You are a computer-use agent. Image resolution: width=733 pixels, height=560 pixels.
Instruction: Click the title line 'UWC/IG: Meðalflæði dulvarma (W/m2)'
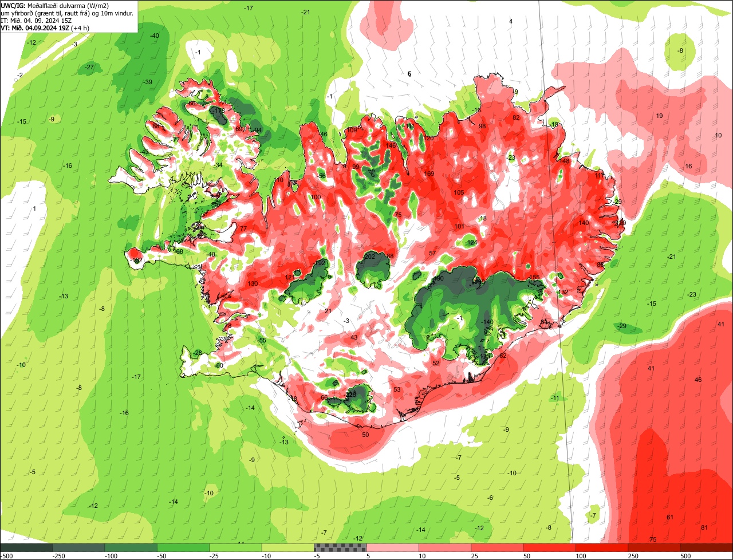click(55, 6)
